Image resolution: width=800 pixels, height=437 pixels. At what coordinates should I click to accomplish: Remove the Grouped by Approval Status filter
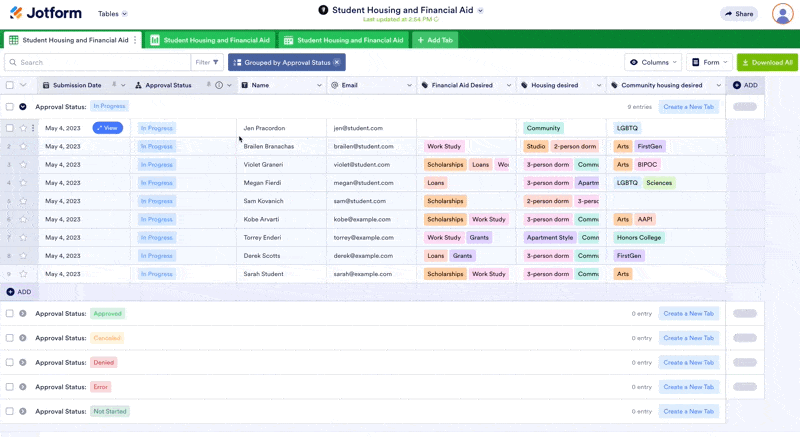coord(337,62)
